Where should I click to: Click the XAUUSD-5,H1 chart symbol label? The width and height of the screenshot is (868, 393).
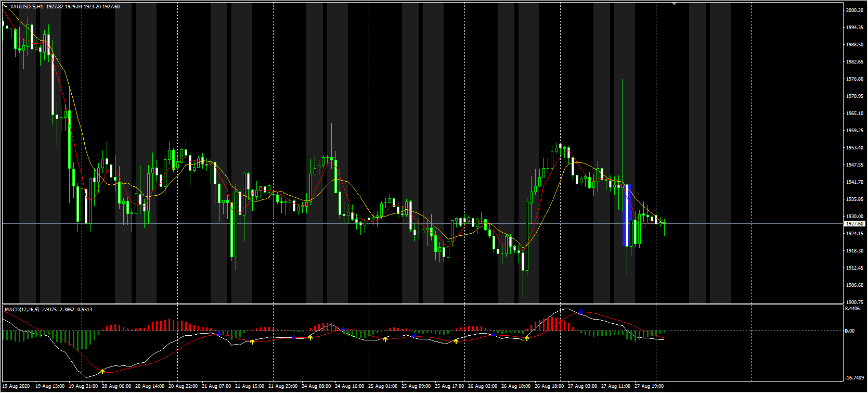point(27,7)
